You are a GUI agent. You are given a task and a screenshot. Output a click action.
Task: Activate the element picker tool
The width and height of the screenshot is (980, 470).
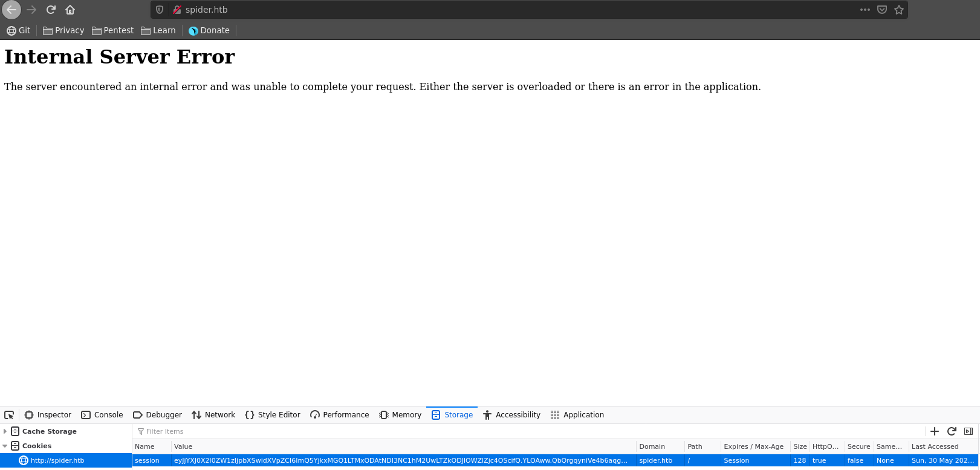[x=9, y=415]
